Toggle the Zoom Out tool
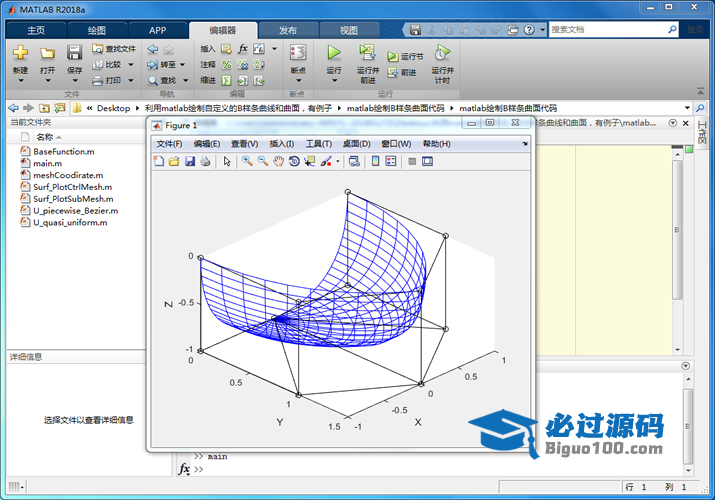 (263, 161)
